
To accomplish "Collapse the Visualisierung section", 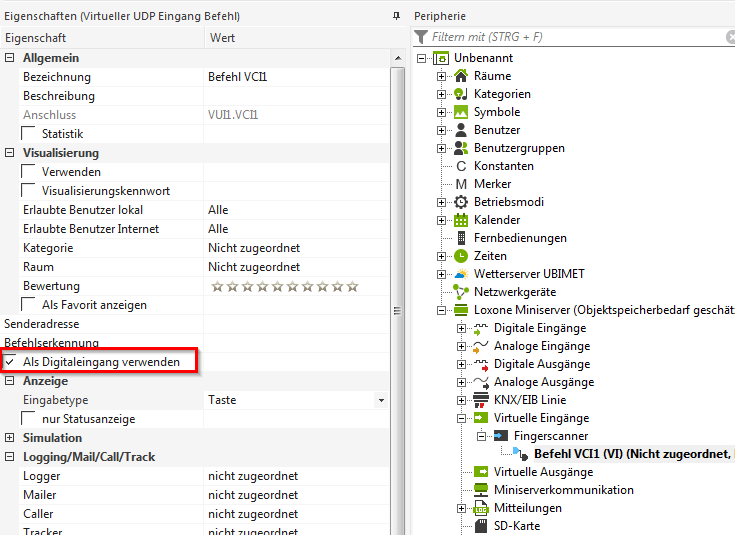I will (x=9, y=153).
